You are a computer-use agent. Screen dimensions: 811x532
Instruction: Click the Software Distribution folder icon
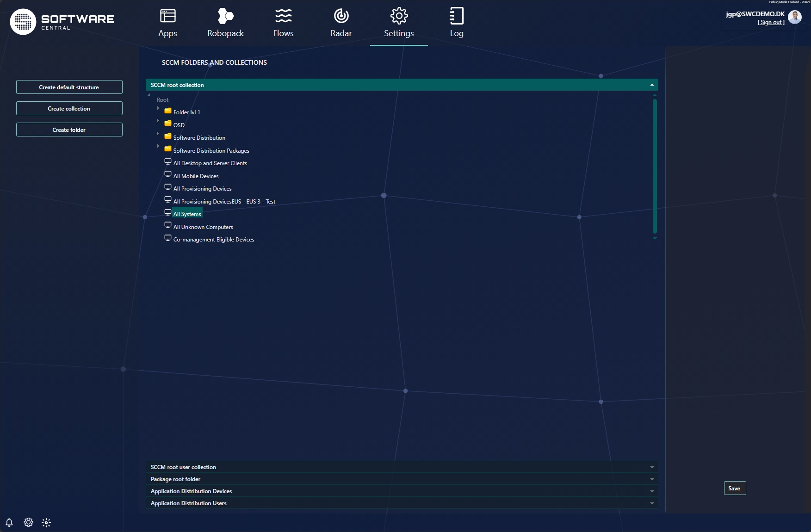(x=168, y=136)
